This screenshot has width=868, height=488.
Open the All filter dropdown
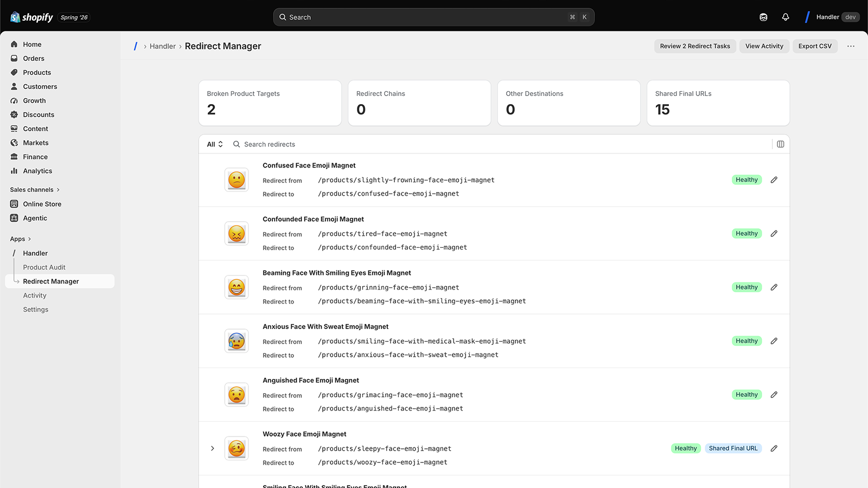point(215,144)
